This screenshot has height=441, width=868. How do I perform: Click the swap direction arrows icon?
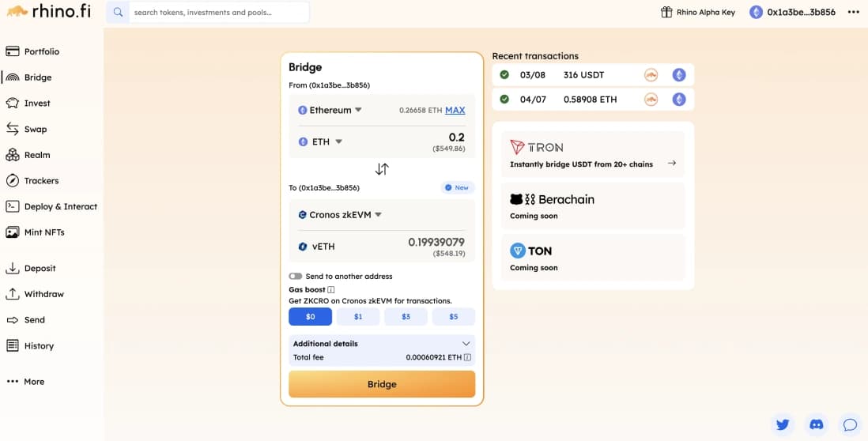pyautogui.click(x=382, y=169)
